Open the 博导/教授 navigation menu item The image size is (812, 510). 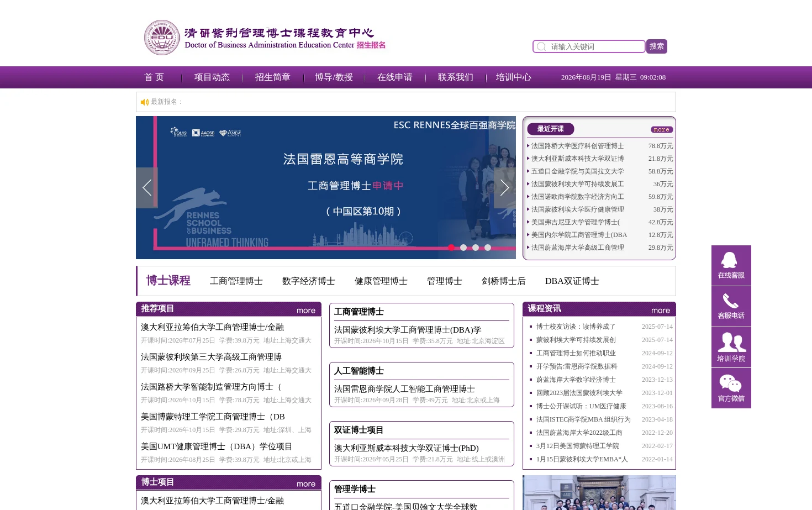click(334, 77)
